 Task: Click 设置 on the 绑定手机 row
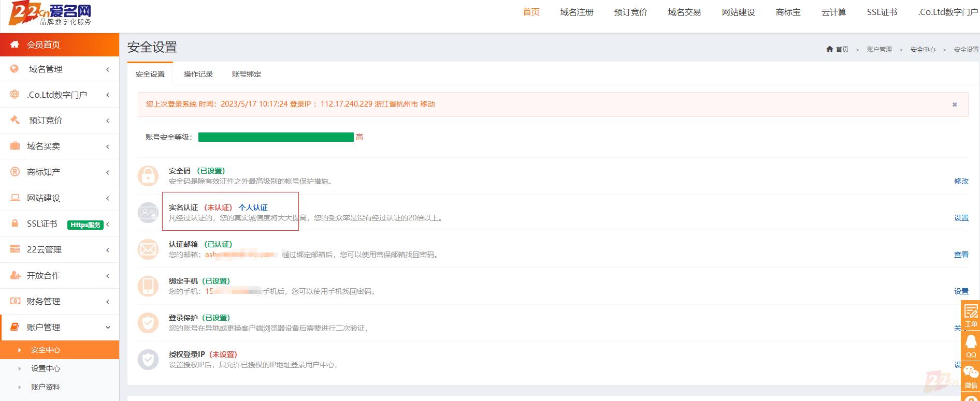961,291
